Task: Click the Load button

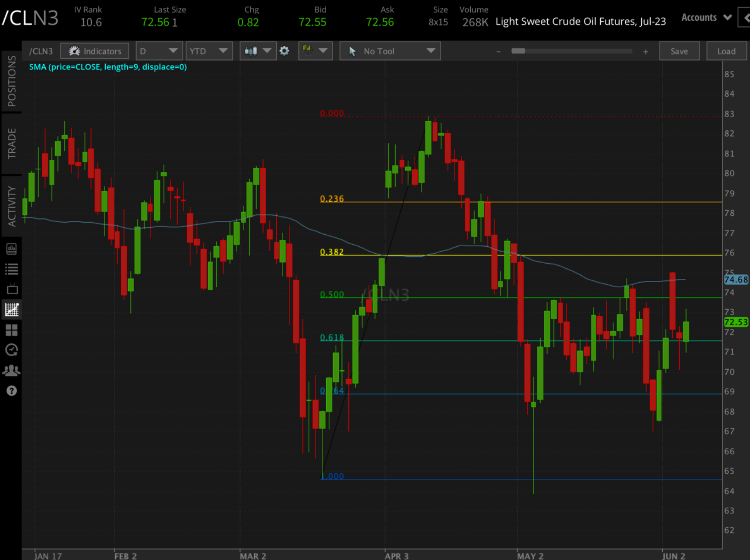Action: (x=726, y=50)
